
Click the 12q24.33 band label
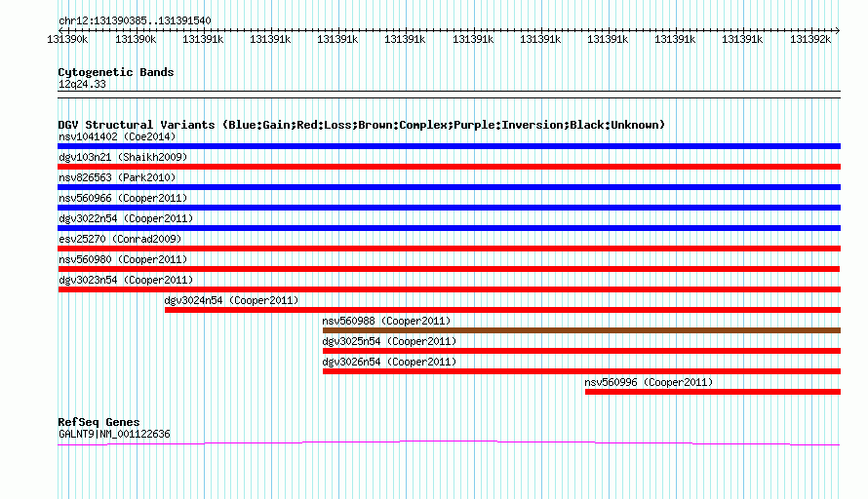tap(82, 84)
